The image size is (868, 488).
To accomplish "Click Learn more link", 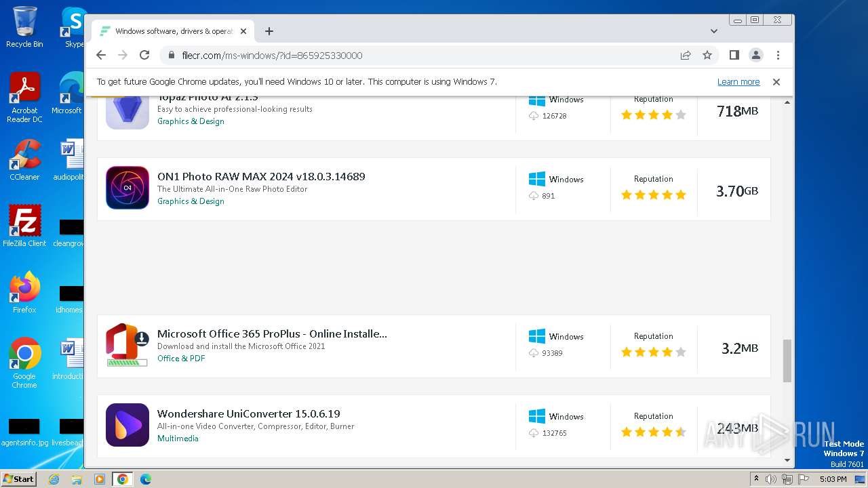I will 738,82.
